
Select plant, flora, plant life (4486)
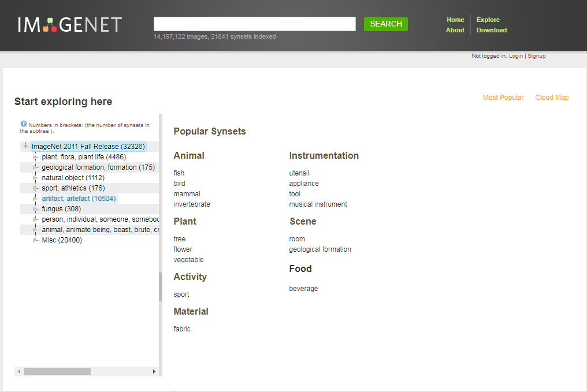tap(84, 157)
